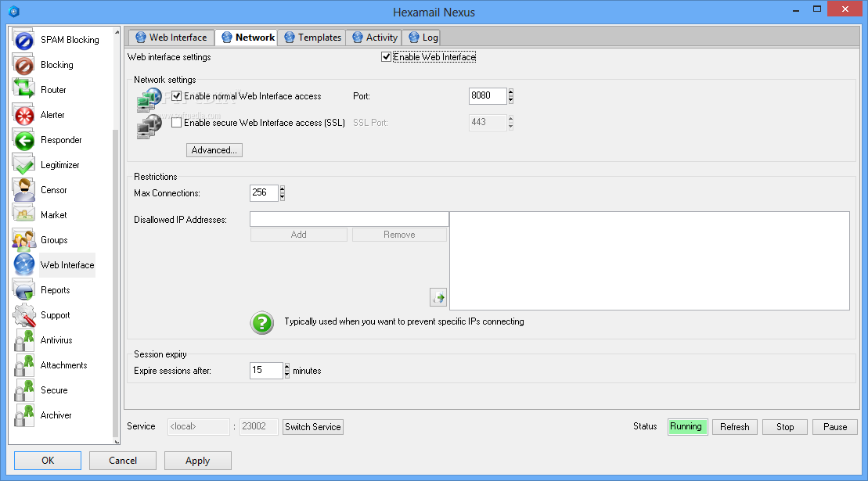Click the sidebar scroll-down arrow
The height and width of the screenshot is (481, 868).
117,441
